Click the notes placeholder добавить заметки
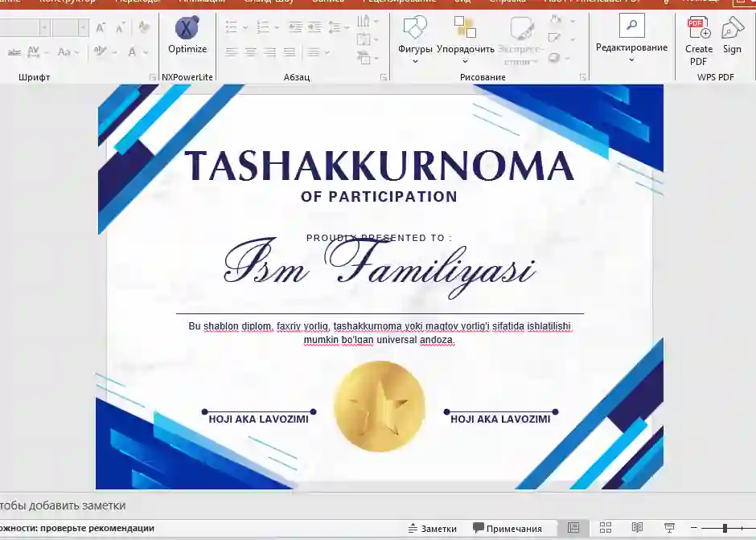Viewport: 756px width, 540px height. coord(63,505)
